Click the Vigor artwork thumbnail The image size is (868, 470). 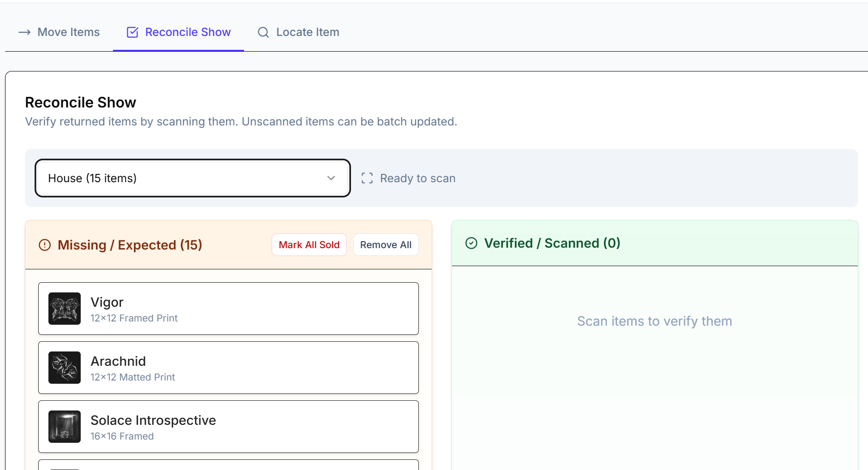pyautogui.click(x=65, y=309)
